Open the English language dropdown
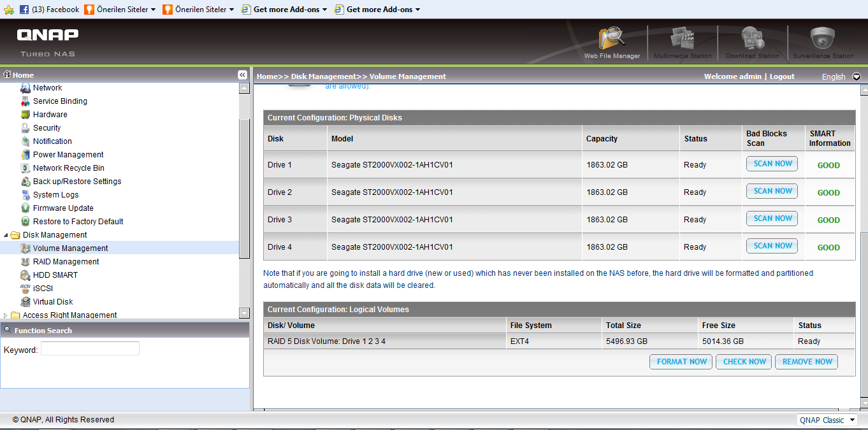The height and width of the screenshot is (430, 868). click(x=856, y=76)
